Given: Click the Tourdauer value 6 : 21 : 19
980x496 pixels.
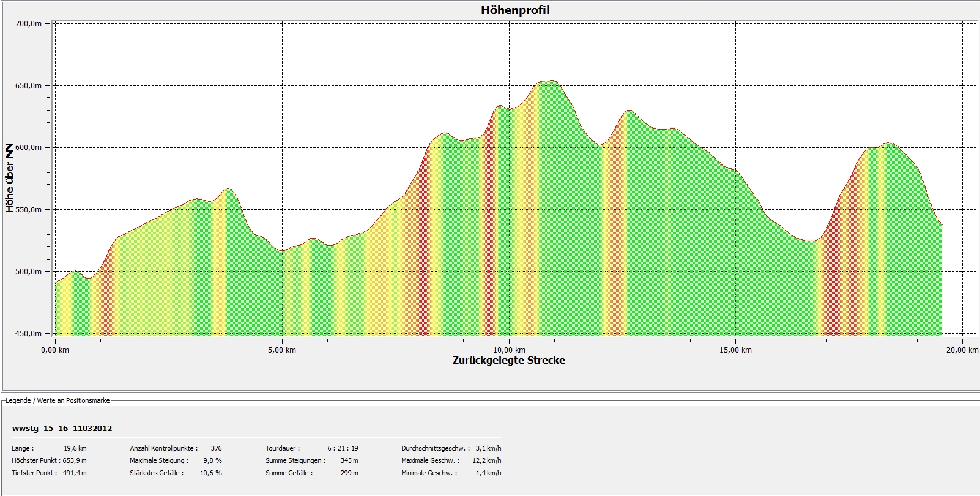Looking at the screenshot, I should coord(343,448).
